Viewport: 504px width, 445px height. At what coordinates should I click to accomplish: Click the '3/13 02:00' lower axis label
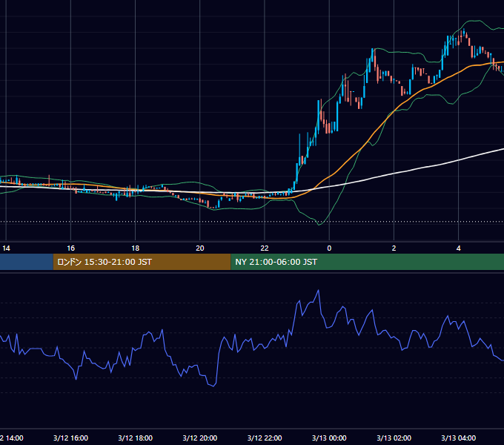click(x=394, y=438)
